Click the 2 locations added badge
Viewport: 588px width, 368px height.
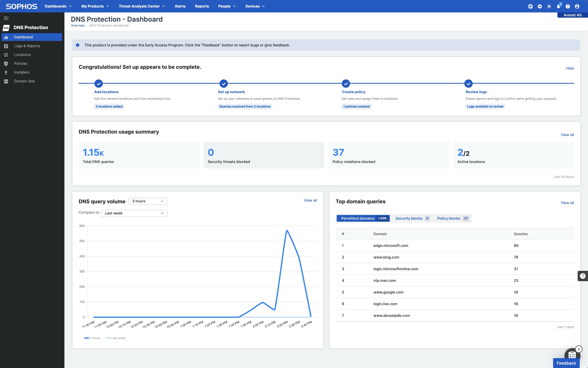[109, 107]
